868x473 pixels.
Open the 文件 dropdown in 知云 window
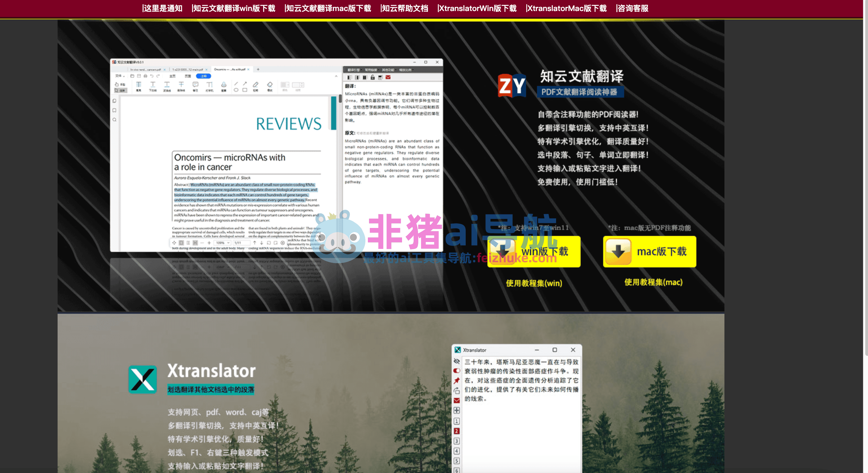(120, 76)
